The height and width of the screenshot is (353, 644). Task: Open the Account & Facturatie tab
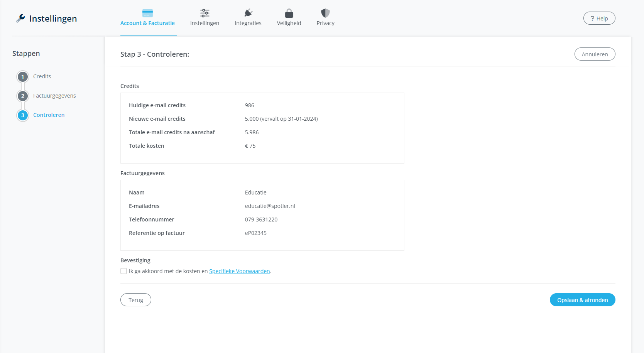pyautogui.click(x=147, y=23)
